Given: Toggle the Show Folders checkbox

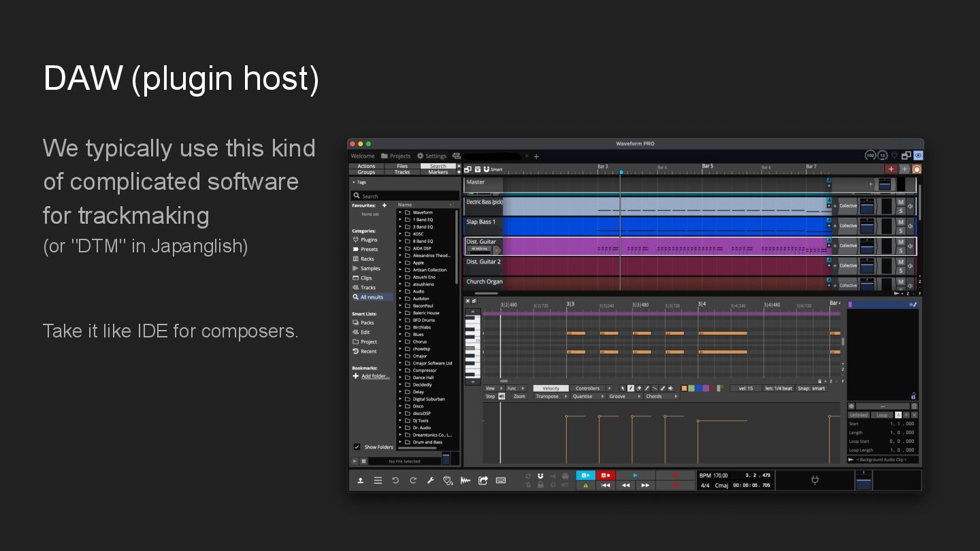Looking at the screenshot, I should 357,447.
